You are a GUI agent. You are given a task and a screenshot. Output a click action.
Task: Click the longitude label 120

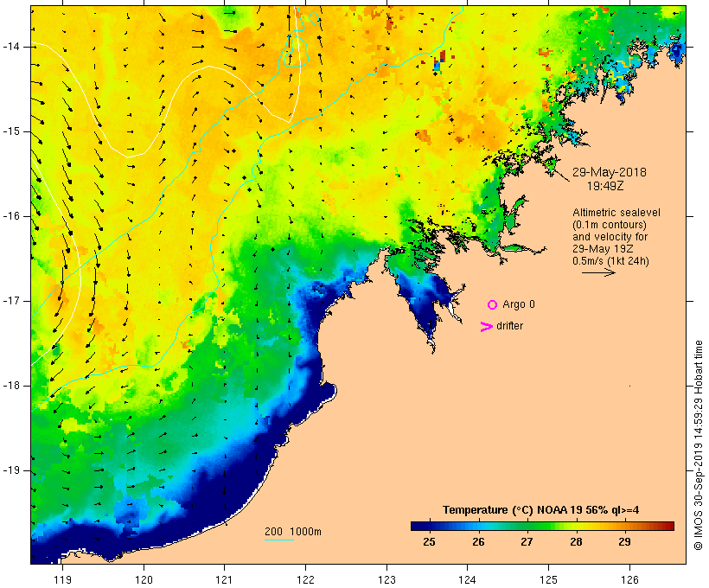coord(144,580)
